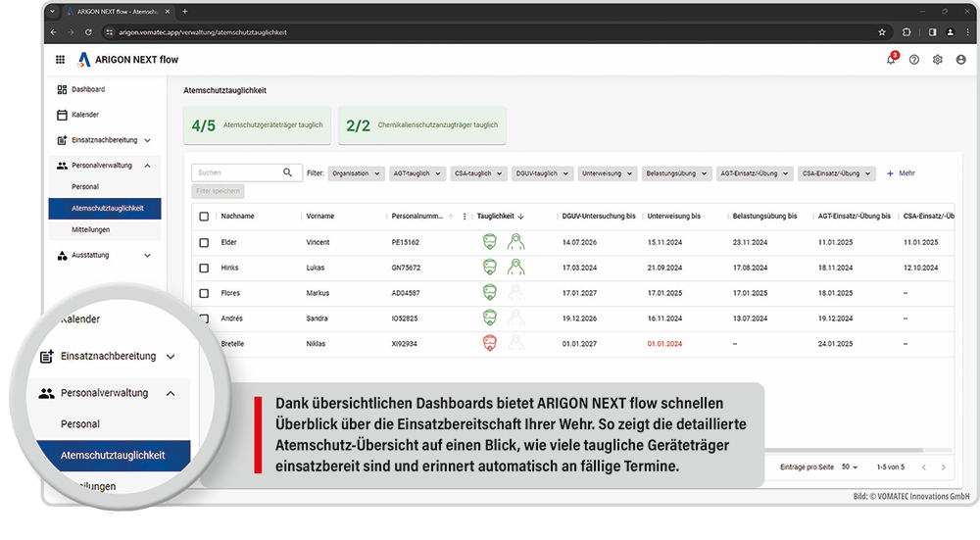Toggle the select-all checkbox in table header
Image resolution: width=980 pixels, height=540 pixels.
pos(204,217)
